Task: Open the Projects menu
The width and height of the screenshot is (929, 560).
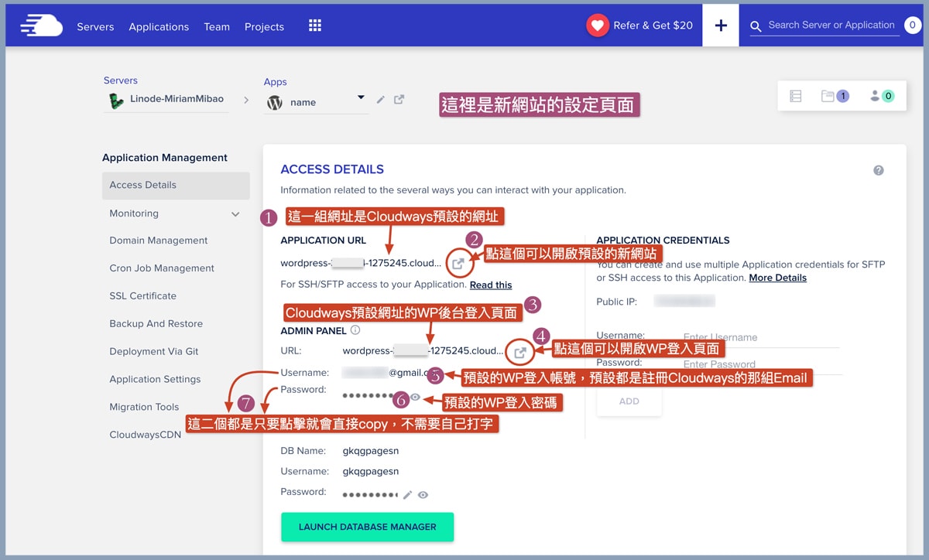Action: click(x=264, y=26)
